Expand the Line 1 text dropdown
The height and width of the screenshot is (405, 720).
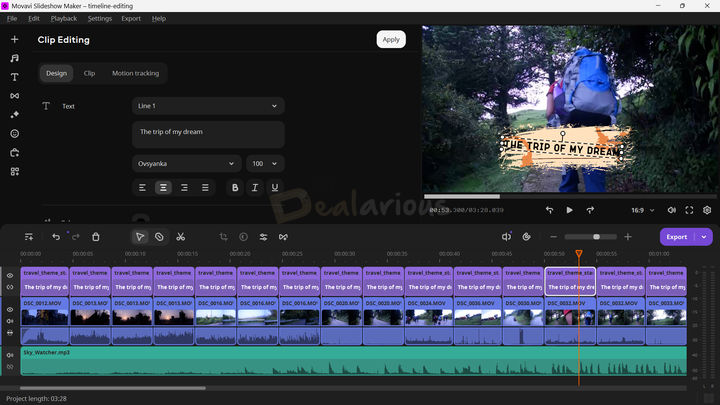coord(208,106)
